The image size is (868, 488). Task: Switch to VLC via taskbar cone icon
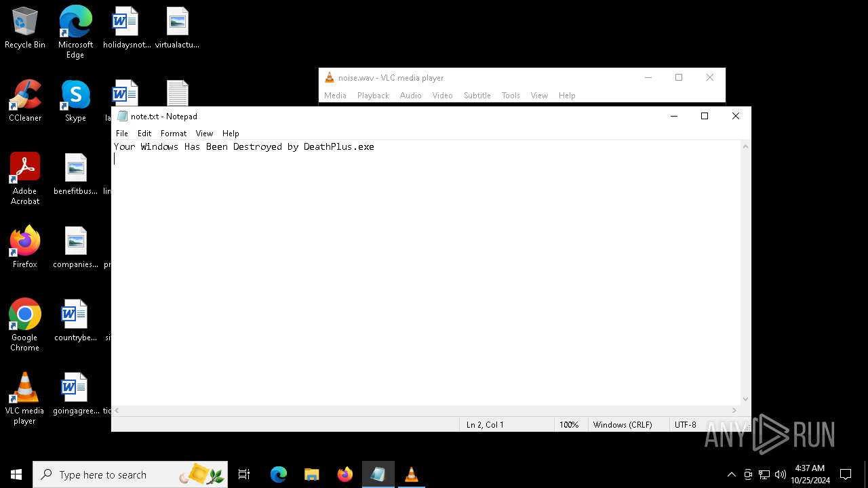click(x=411, y=474)
